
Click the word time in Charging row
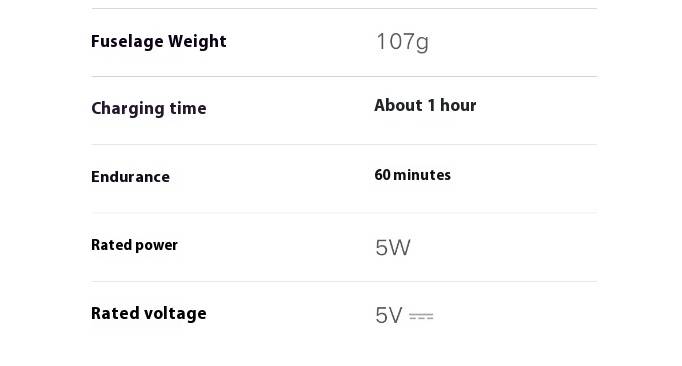coord(188,108)
